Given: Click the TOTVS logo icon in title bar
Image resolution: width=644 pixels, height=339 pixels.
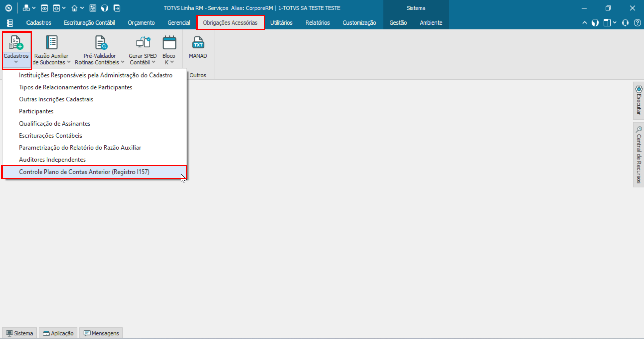Looking at the screenshot, I should (9, 8).
